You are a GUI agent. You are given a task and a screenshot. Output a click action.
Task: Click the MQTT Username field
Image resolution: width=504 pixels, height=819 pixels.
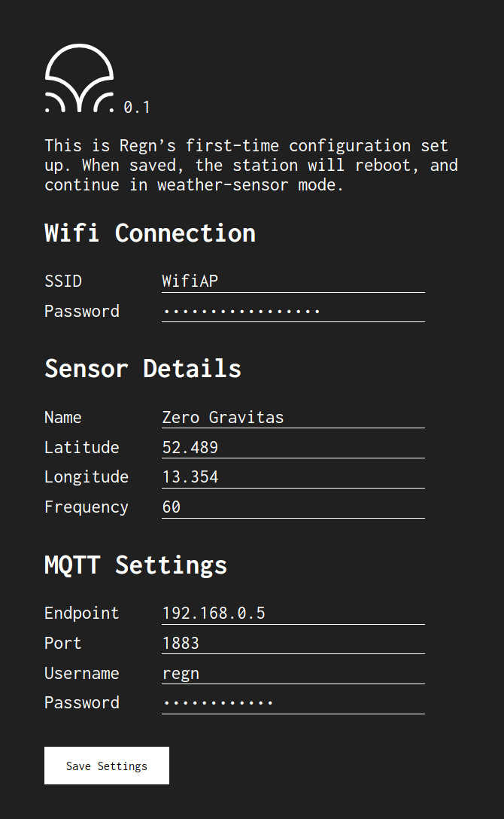[x=293, y=673]
